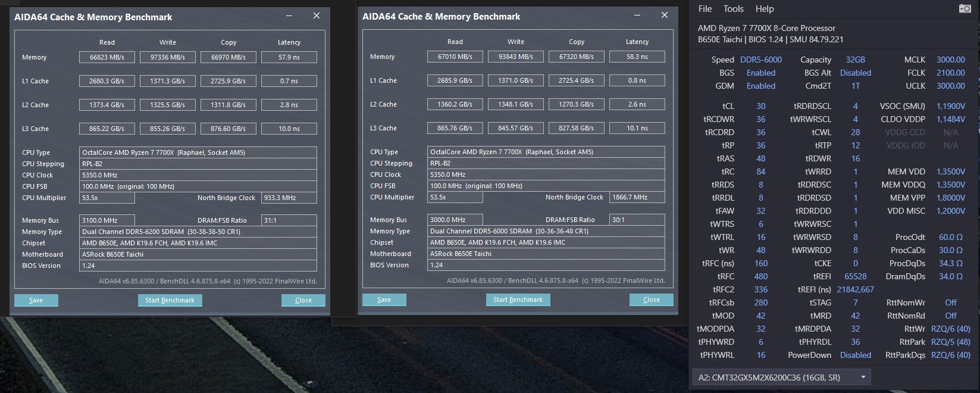This screenshot has width=980, height=393.
Task: Click the BGS Alt Disabled value
Action: [856, 73]
